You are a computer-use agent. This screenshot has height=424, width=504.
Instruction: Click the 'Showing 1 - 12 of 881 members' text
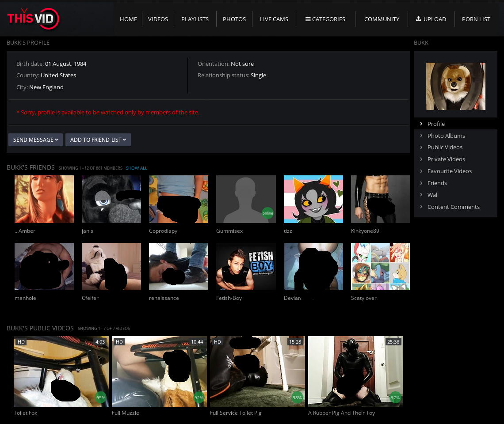coord(90,168)
